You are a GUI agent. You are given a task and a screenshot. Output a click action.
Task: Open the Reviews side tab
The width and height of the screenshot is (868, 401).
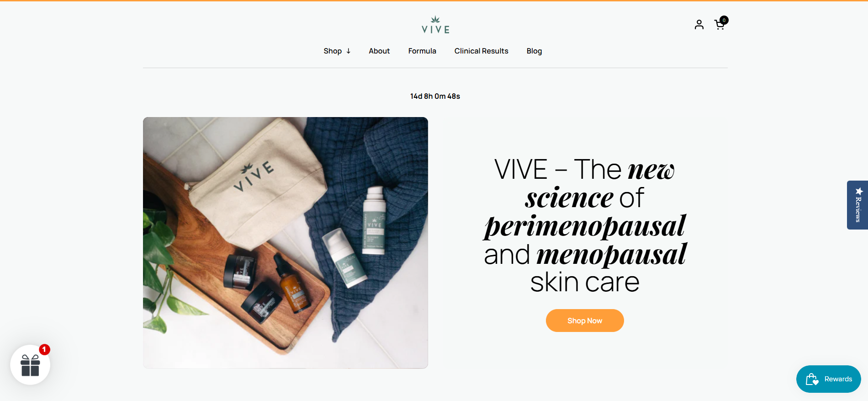[857, 205]
